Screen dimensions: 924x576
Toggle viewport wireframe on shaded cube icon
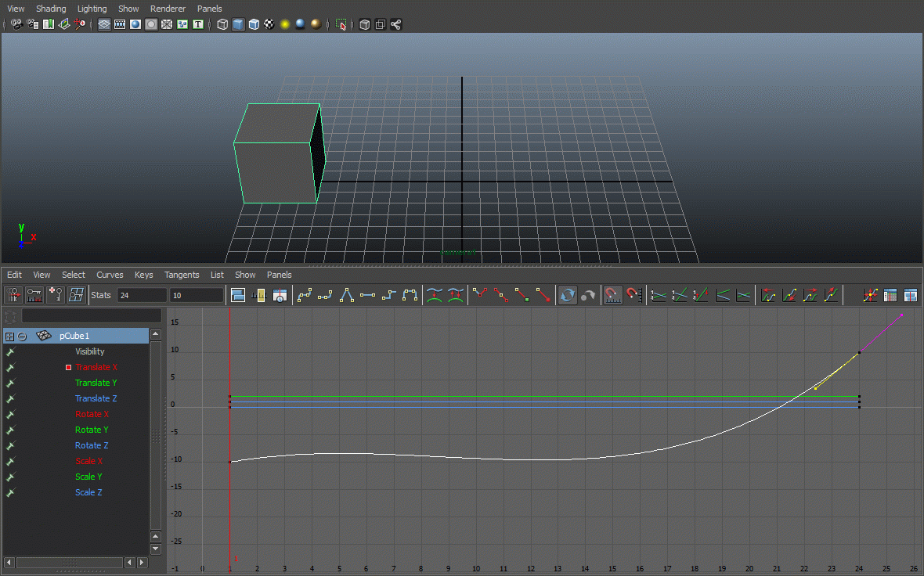coord(254,24)
